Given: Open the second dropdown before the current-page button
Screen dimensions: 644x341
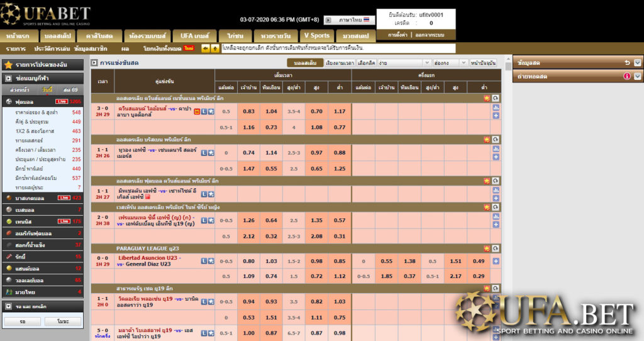Looking at the screenshot, I should point(450,63).
